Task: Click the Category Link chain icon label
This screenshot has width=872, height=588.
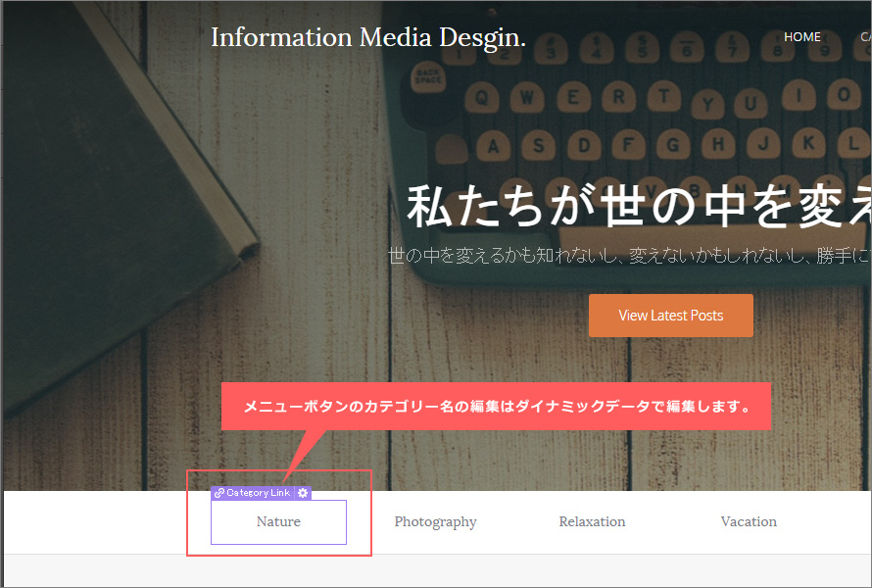Action: pos(253,493)
